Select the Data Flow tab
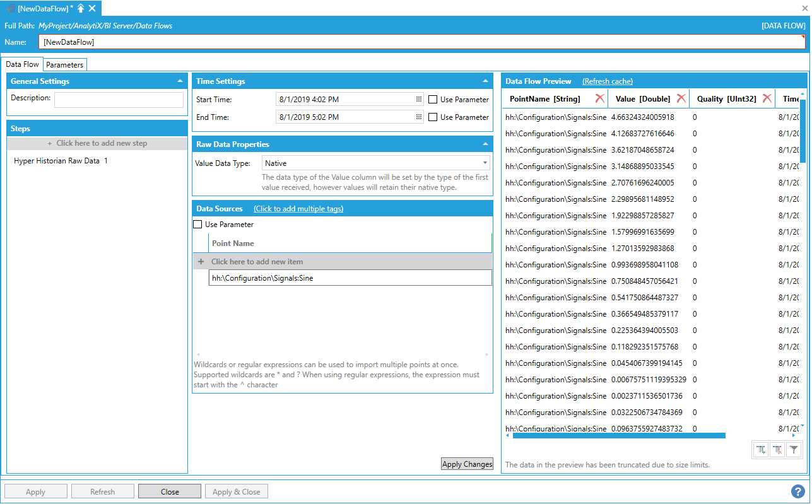The image size is (812, 504). coord(23,64)
